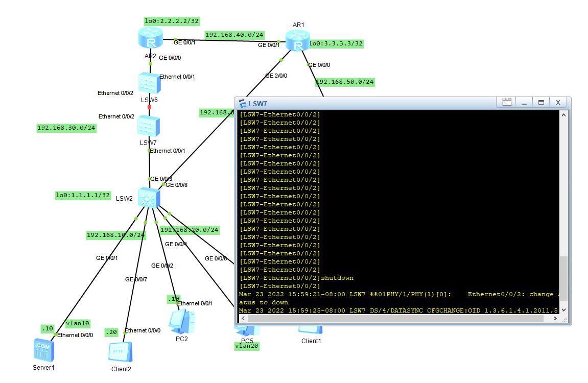Click the 'shutdown' command line in terminal
The image size is (588, 383).
point(297,278)
